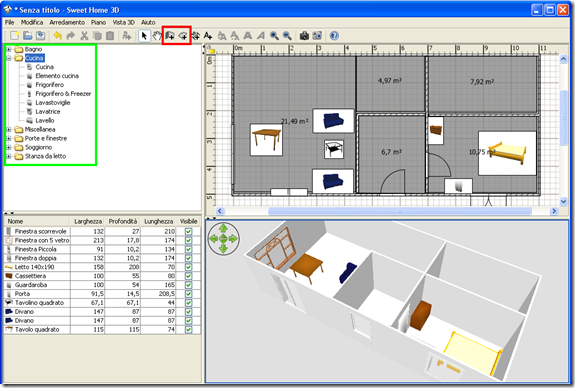
Task: Collapse the Cucina folder
Action: pyautogui.click(x=9, y=58)
